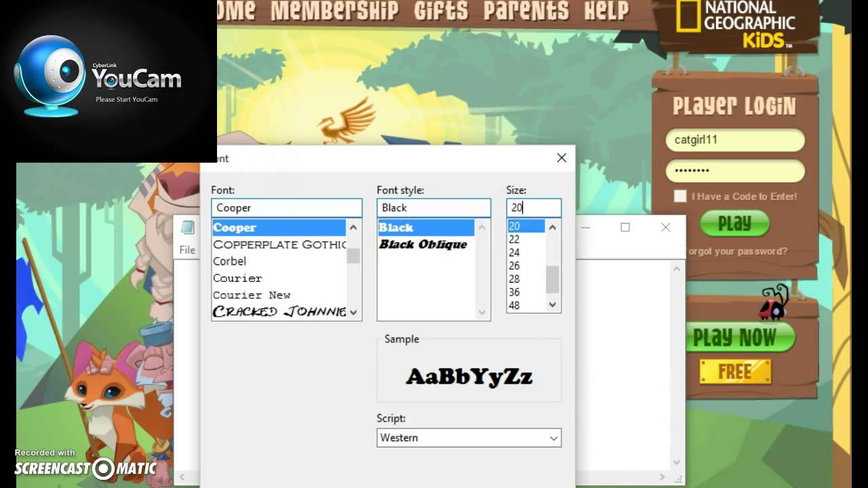Viewport: 868px width, 488px height.
Task: Close the Font dialog
Action: (x=561, y=158)
